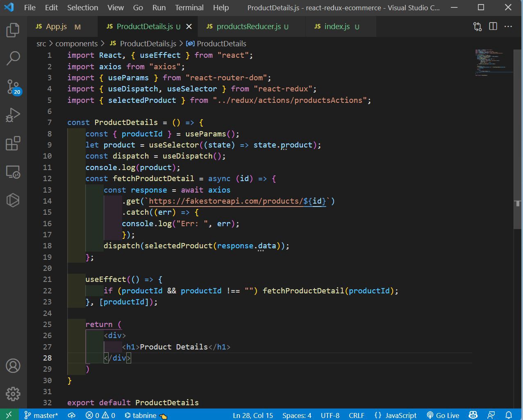Click the closing </div> tag on line 28
This screenshot has height=420, width=523.
click(117, 358)
